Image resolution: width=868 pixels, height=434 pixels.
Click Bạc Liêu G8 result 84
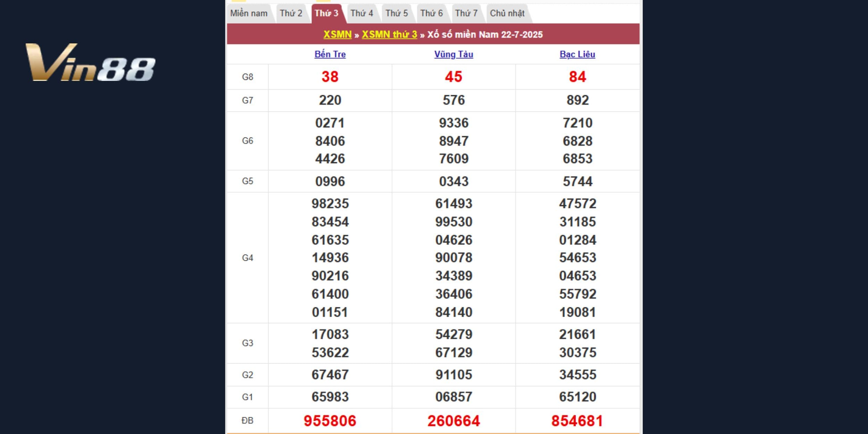577,77
